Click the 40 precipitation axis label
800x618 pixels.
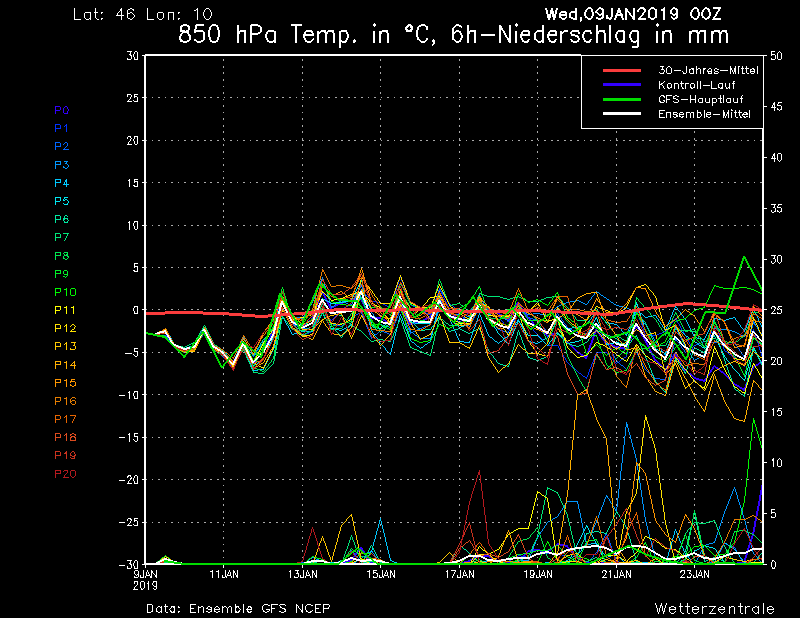point(776,158)
